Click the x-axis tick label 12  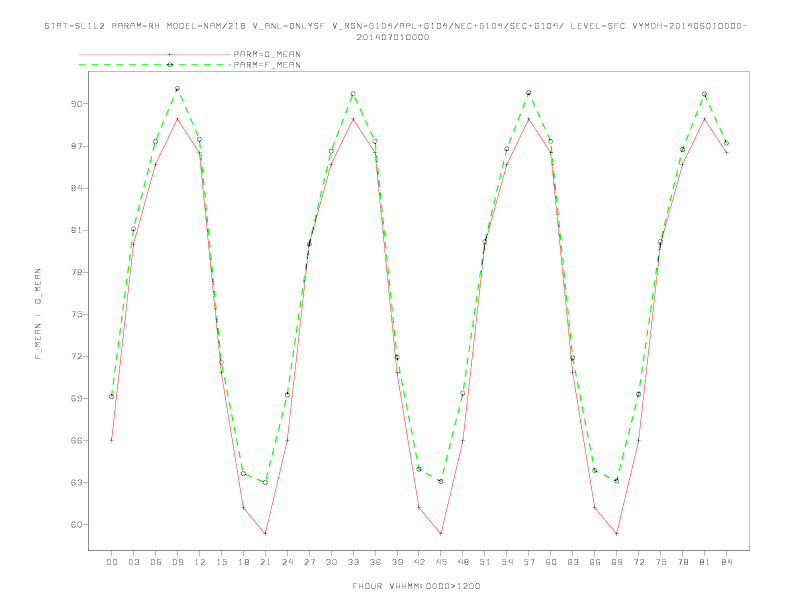[x=200, y=562]
